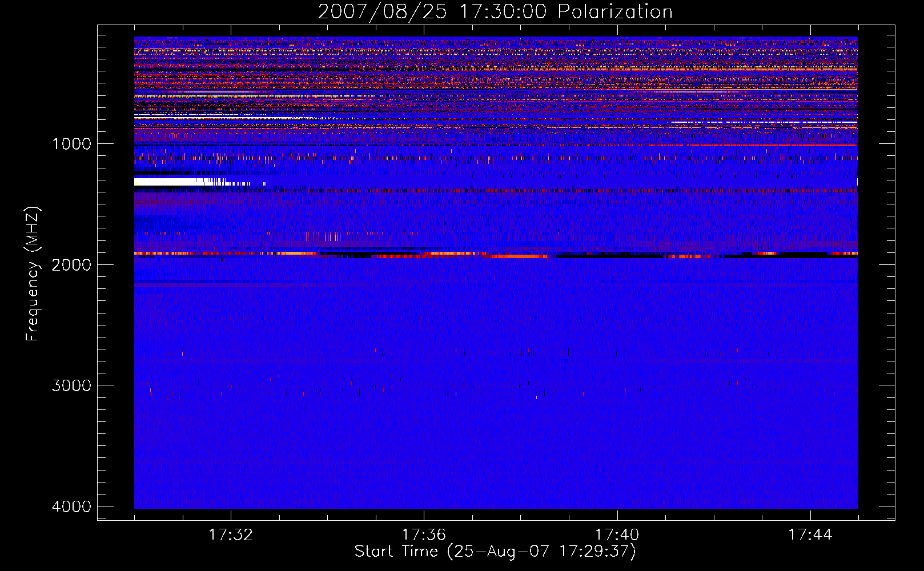Click the 1000 frequency tick label
924x571 pixels.
[x=71, y=143]
